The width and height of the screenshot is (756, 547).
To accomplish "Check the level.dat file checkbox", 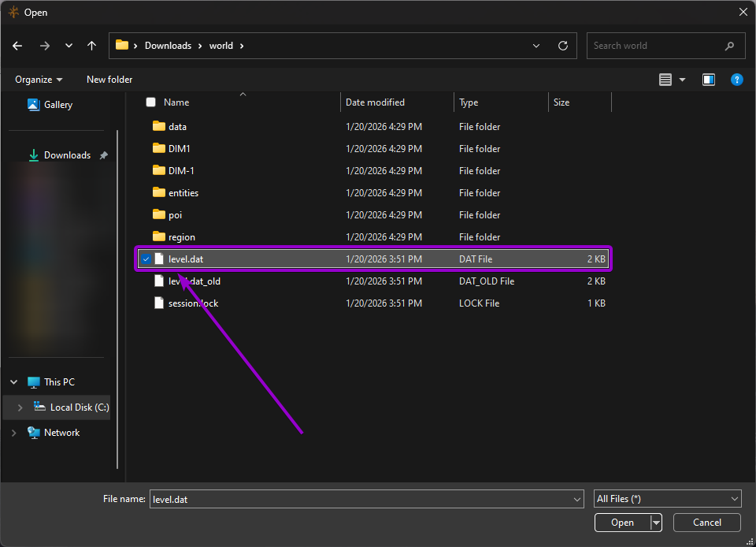I will pyautogui.click(x=146, y=259).
